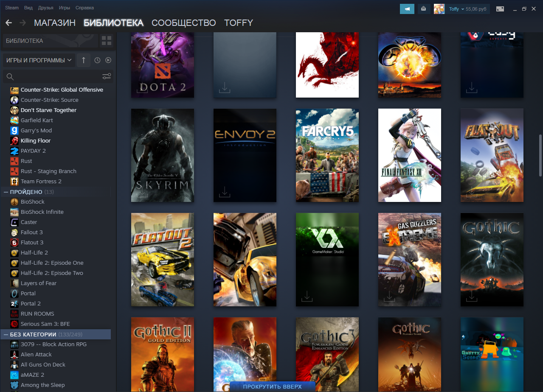The image size is (543, 392).
Task: Click the Counter-Strike: Global Offensive icon
Action: click(14, 90)
